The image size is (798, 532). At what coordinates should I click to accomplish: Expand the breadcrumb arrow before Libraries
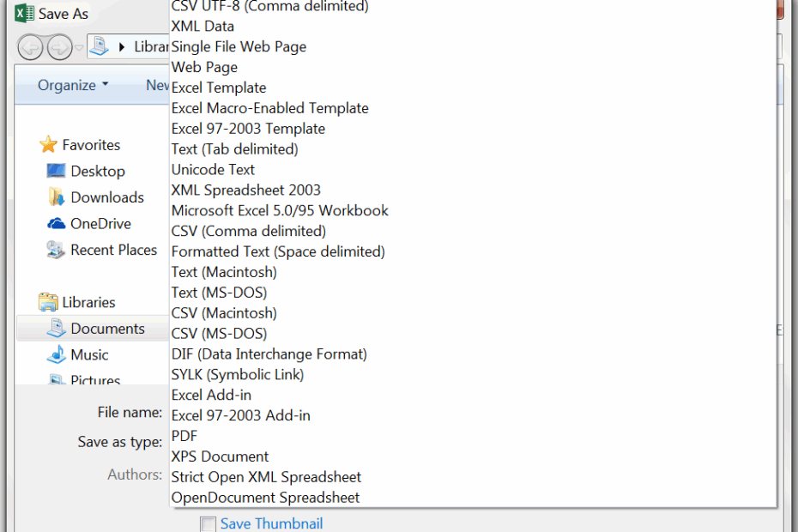click(x=122, y=47)
